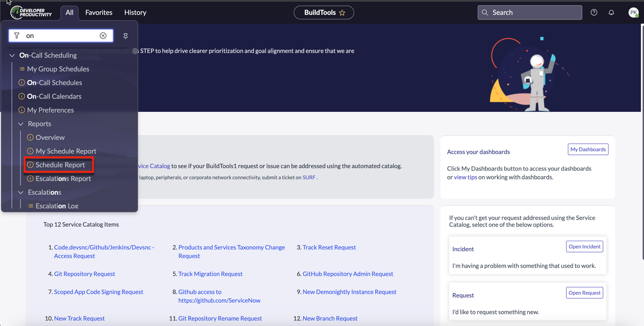The image size is (644, 326).
Task: Open On-Call Calendars module
Action: [54, 96]
